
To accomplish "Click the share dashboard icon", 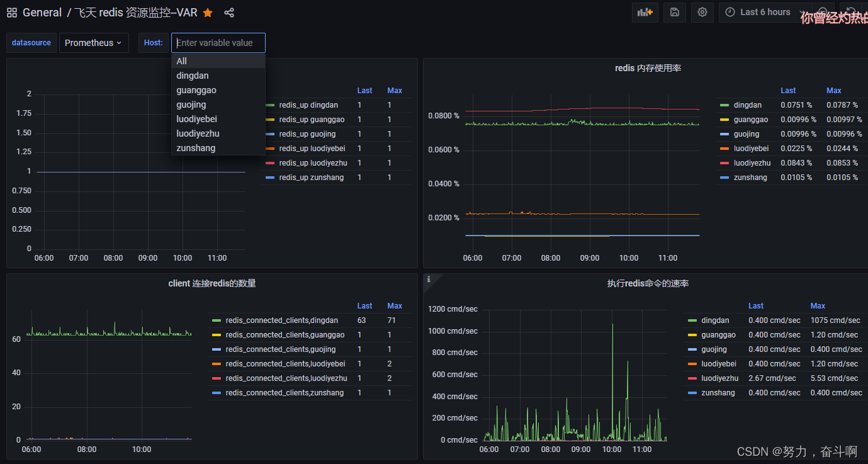I will 228,12.
